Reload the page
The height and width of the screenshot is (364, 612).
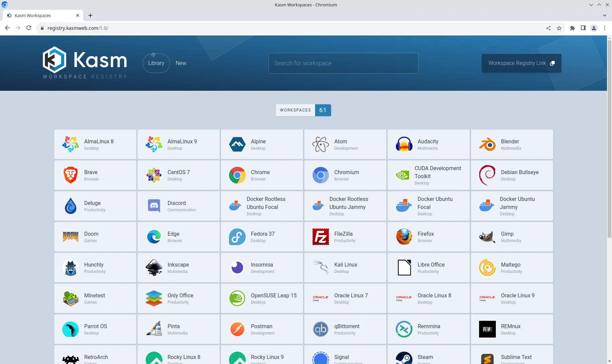click(x=29, y=28)
